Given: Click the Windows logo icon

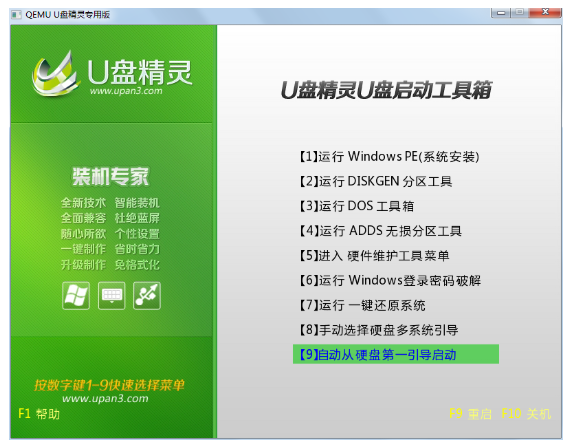Looking at the screenshot, I should coord(76,295).
